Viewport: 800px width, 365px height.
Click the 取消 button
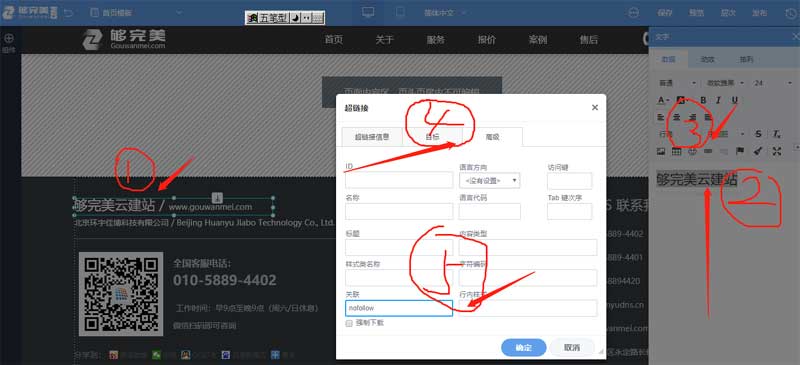572,348
